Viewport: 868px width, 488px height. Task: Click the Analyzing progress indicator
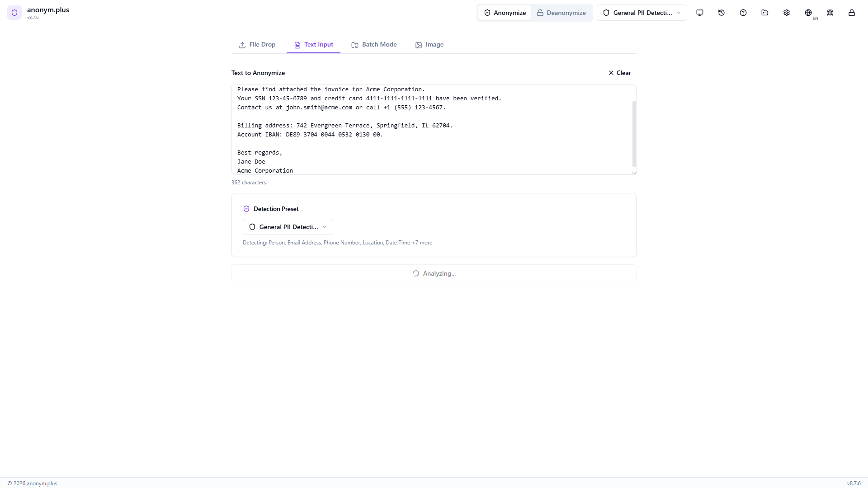pyautogui.click(x=434, y=273)
